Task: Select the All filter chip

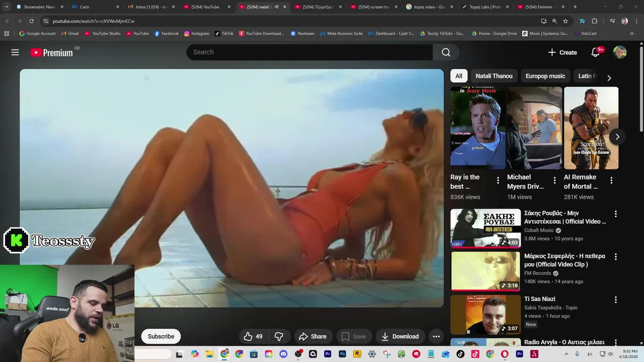Action: 459,76
